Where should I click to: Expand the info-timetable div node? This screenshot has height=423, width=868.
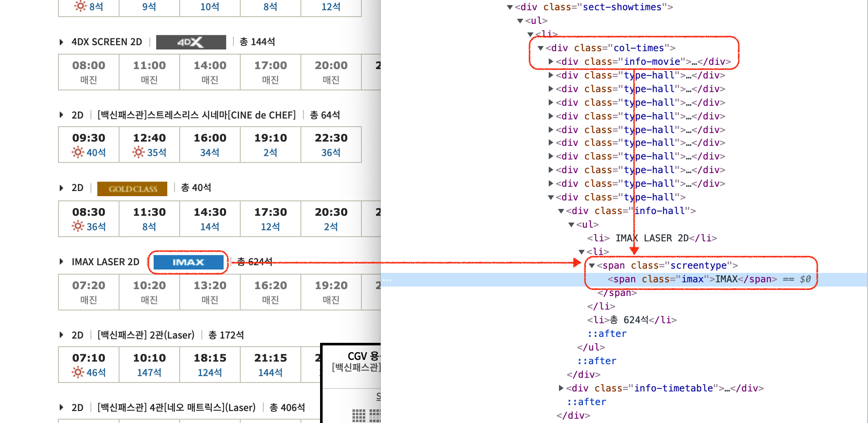coord(561,388)
